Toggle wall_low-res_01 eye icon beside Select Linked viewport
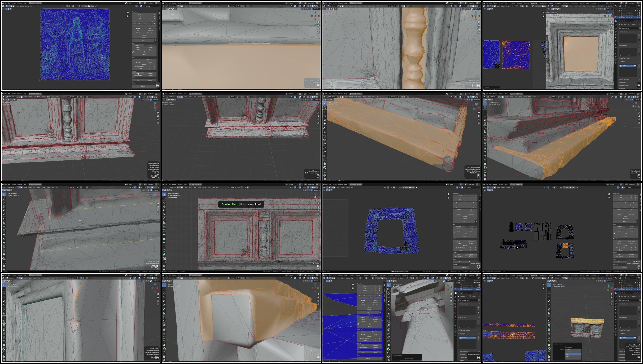Viewport: 643px width, 364px height. (637, 290)
